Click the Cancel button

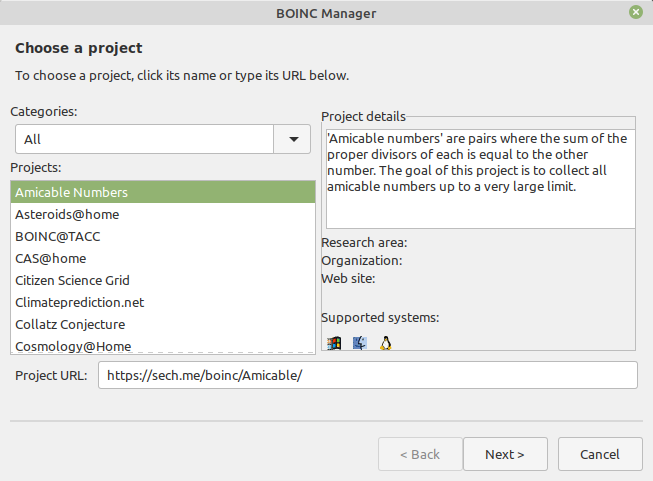click(x=600, y=454)
